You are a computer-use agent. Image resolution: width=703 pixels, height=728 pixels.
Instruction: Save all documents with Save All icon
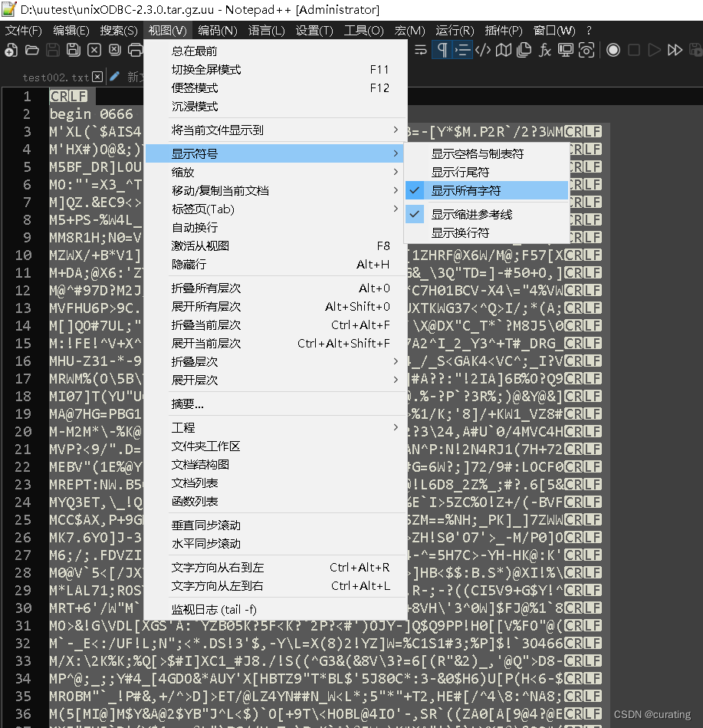coord(74,50)
